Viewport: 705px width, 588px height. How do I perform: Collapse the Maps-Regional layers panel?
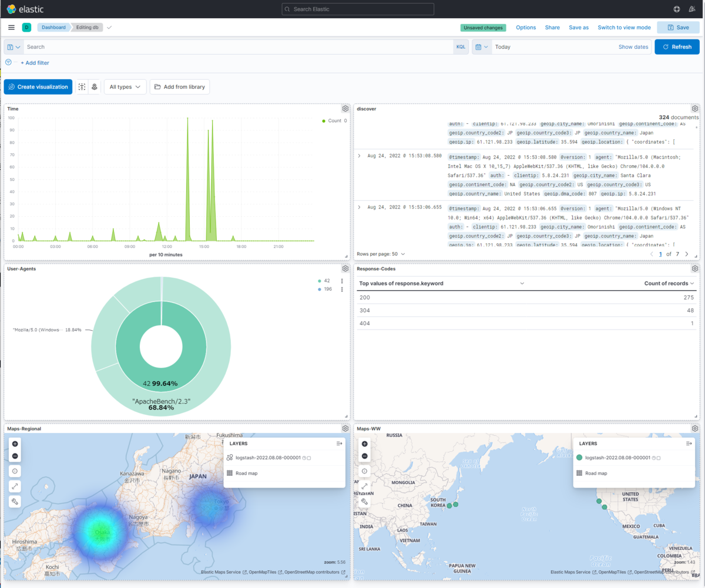point(339,444)
